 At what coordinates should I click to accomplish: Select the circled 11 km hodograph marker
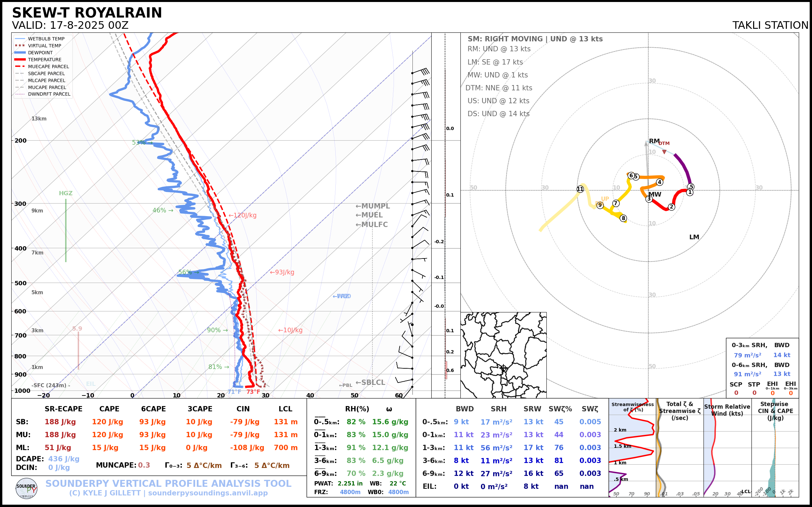pyautogui.click(x=580, y=189)
